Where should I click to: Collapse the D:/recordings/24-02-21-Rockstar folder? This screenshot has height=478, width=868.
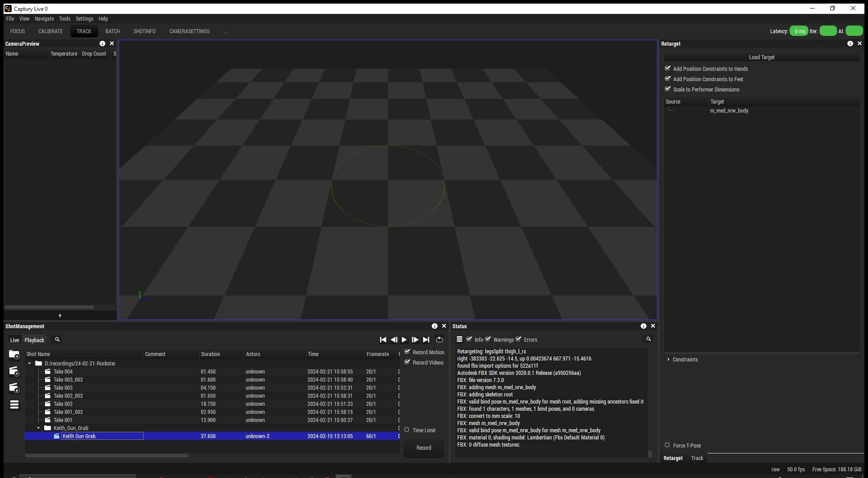[x=30, y=364]
